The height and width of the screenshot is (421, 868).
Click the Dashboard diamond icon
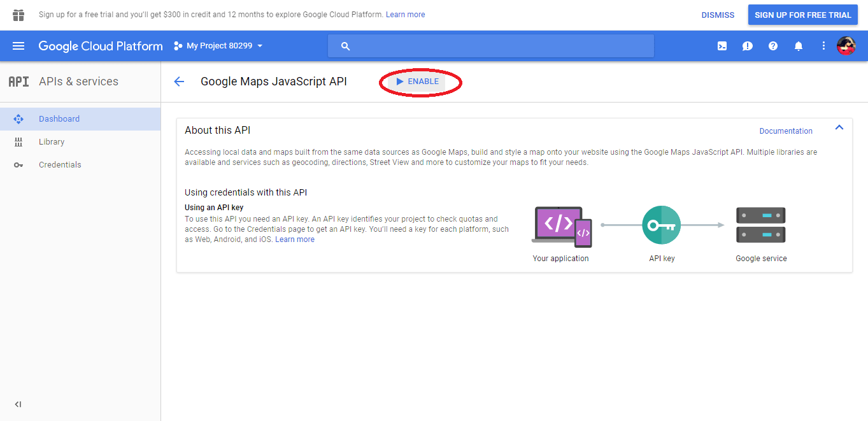[x=18, y=119]
